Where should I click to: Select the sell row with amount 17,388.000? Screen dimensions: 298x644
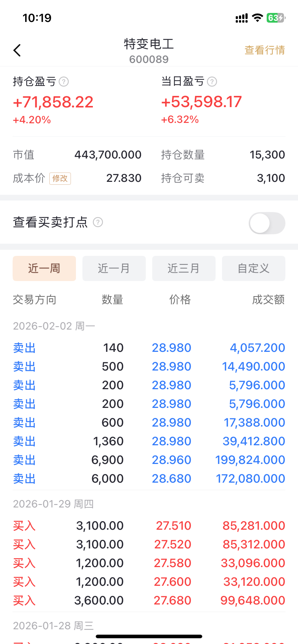click(149, 423)
